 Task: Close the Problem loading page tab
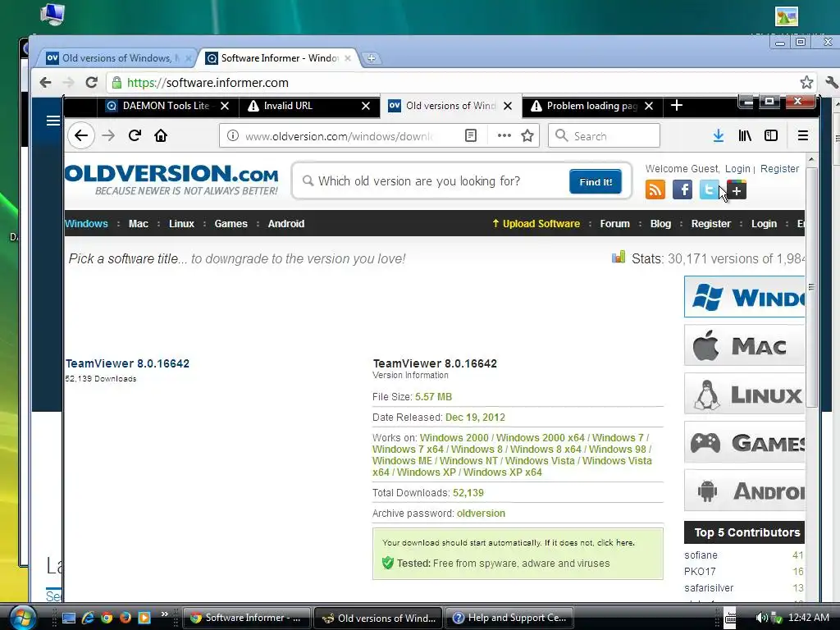(649, 106)
